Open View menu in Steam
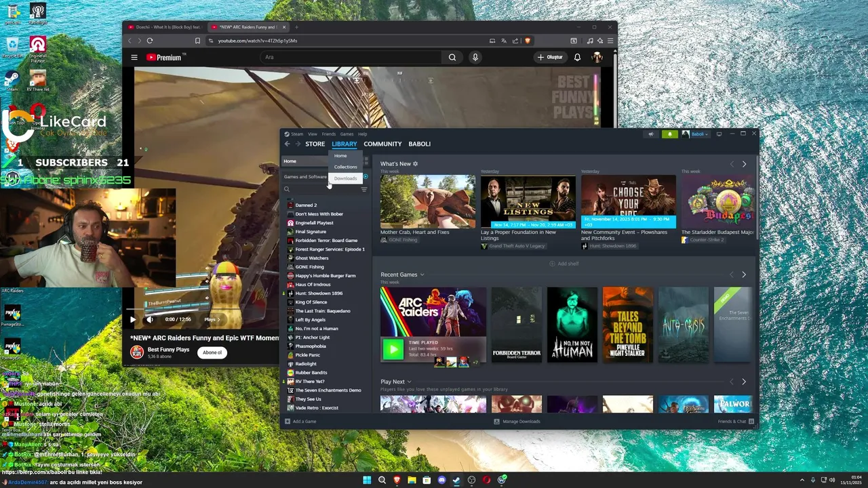The width and height of the screenshot is (868, 488). [x=312, y=134]
